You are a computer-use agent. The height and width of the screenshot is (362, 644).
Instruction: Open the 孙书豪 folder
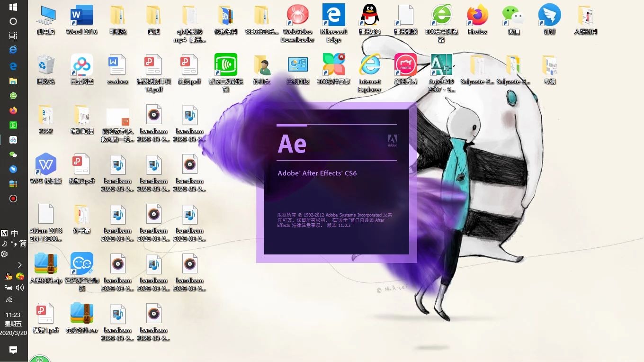[x=82, y=219]
